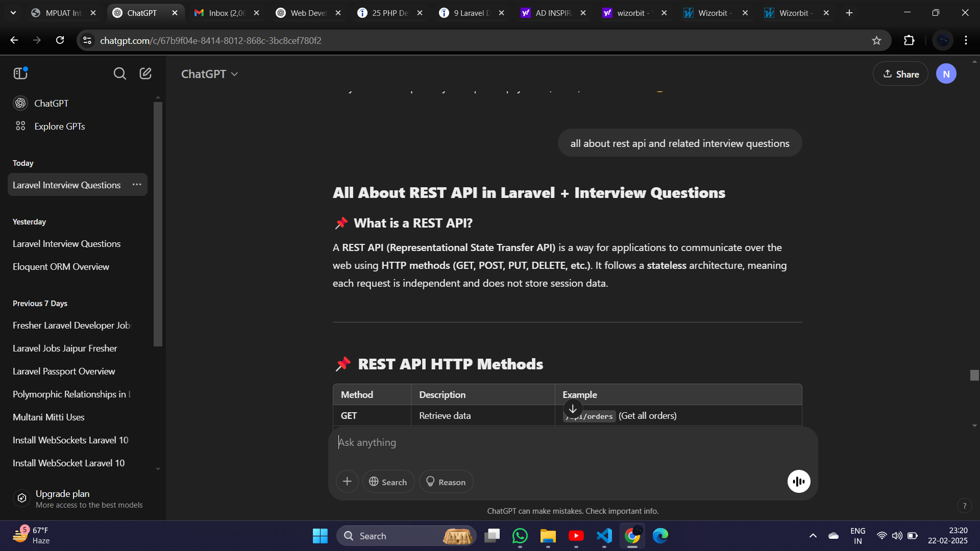
Task: Click the scroll-to-bottom arrow button
Action: point(573,409)
